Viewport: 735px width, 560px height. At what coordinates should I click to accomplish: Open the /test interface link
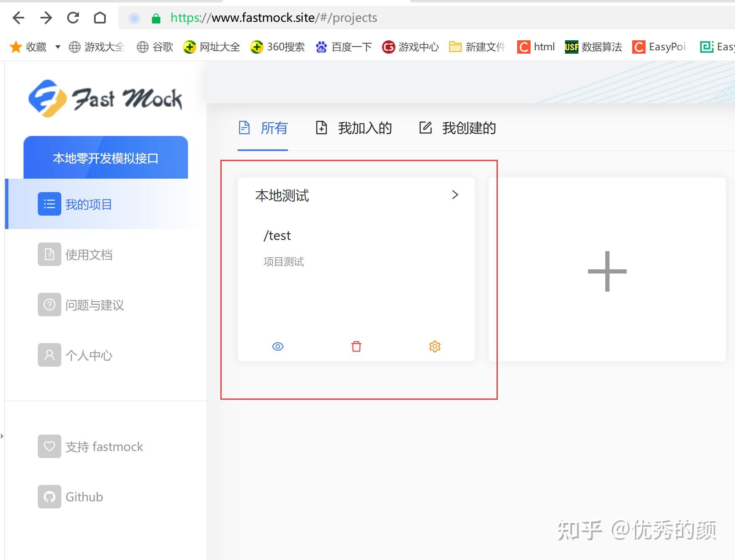(x=277, y=235)
